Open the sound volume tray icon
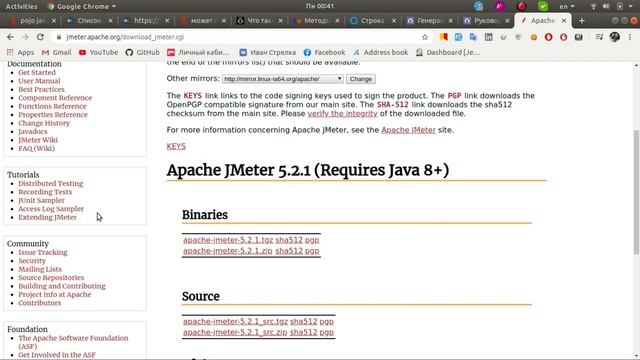The width and height of the screenshot is (640, 360). [606, 7]
